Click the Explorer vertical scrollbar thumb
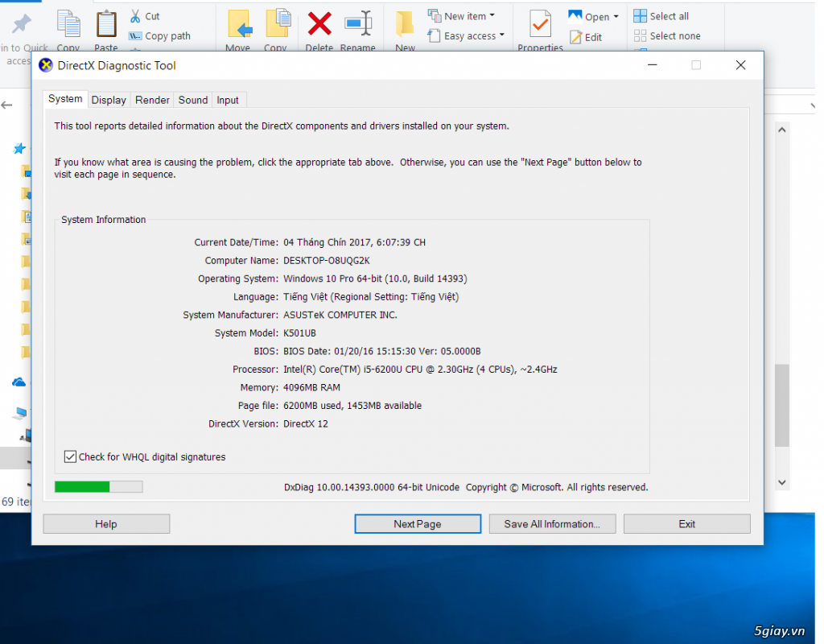 pyautogui.click(x=781, y=405)
